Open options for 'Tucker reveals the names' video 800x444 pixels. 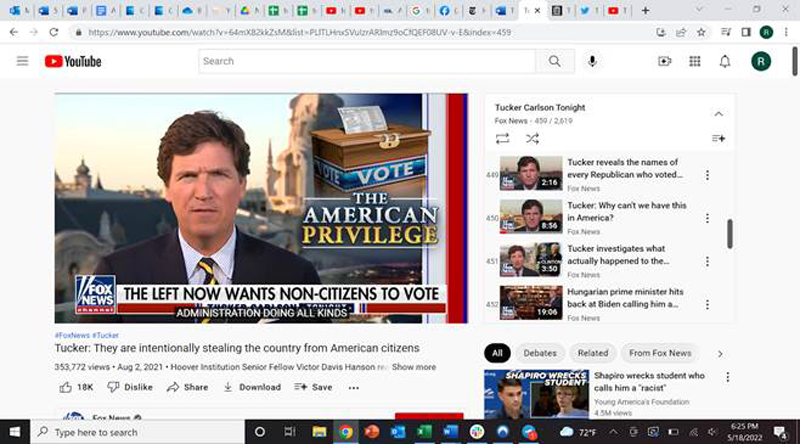tap(707, 175)
